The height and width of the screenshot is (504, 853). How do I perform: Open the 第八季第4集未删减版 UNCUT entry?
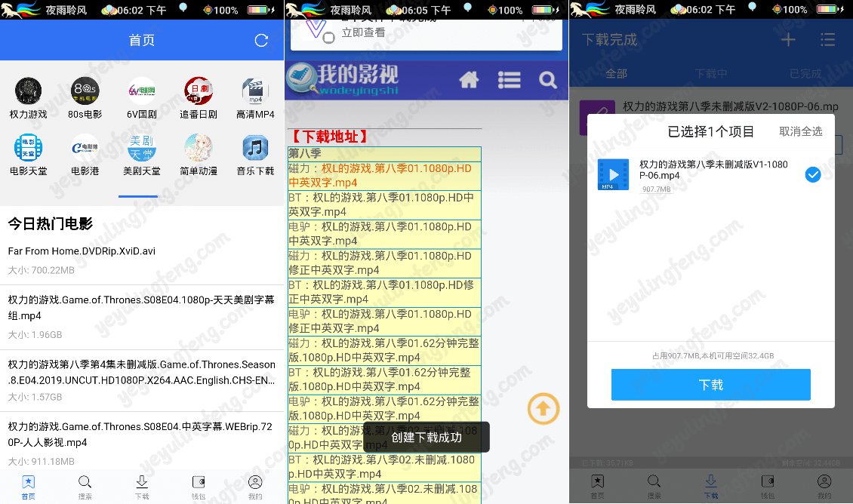[141, 380]
